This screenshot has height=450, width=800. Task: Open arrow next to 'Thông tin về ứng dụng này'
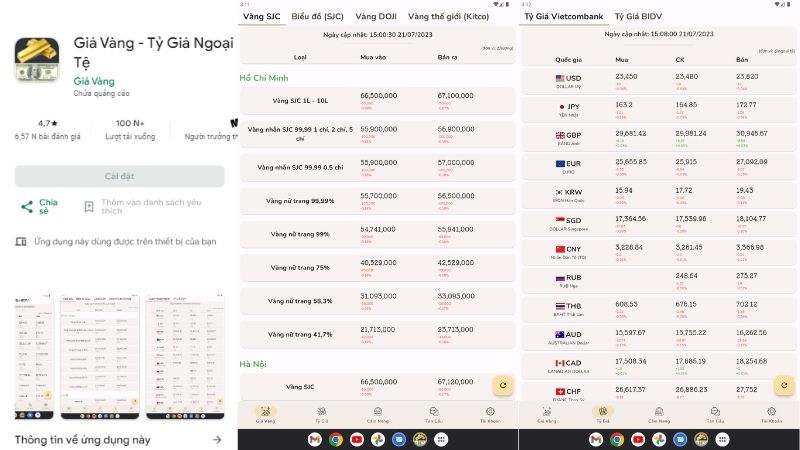pos(217,439)
